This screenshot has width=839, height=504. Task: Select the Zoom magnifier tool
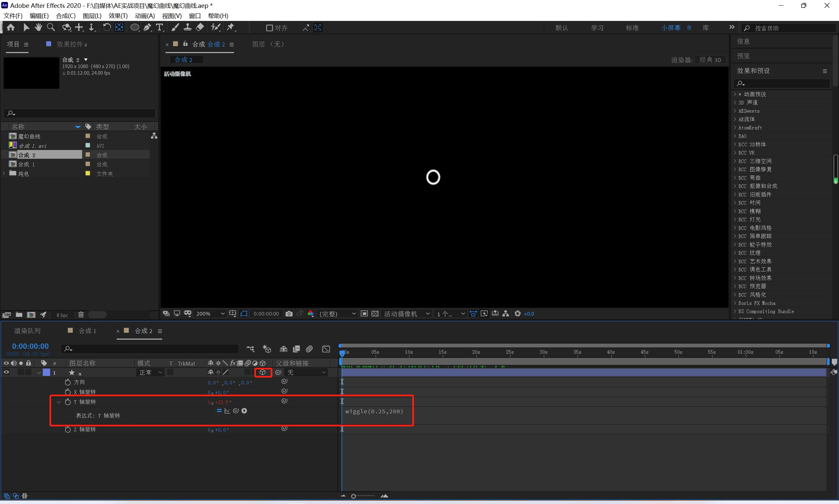pyautogui.click(x=51, y=28)
